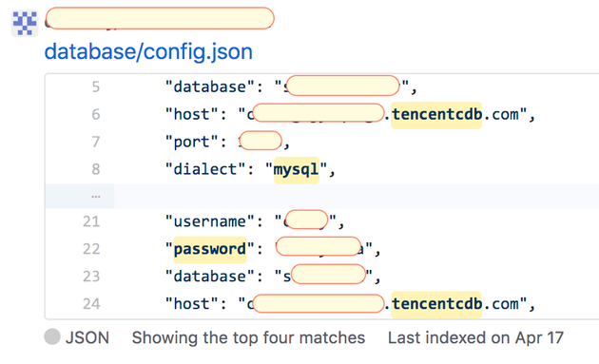Click the "dialect" key text

coord(204,169)
